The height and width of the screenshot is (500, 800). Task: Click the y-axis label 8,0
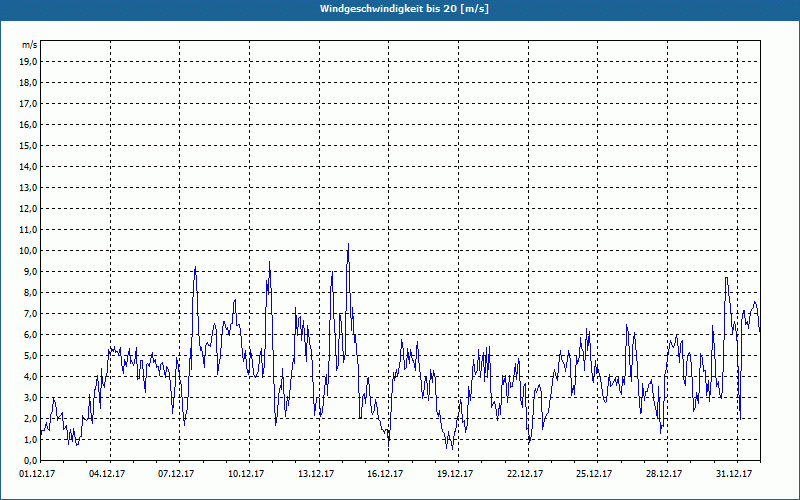tap(30, 292)
